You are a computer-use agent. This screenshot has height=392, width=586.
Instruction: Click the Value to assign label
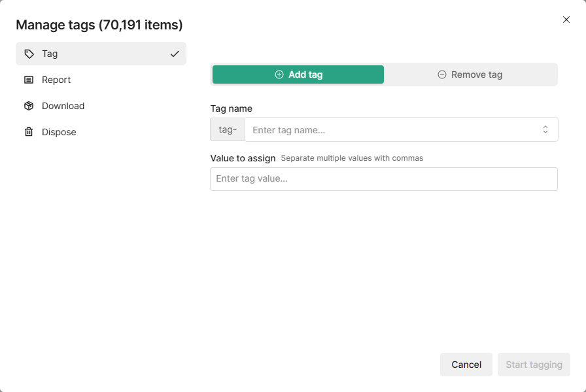point(243,158)
